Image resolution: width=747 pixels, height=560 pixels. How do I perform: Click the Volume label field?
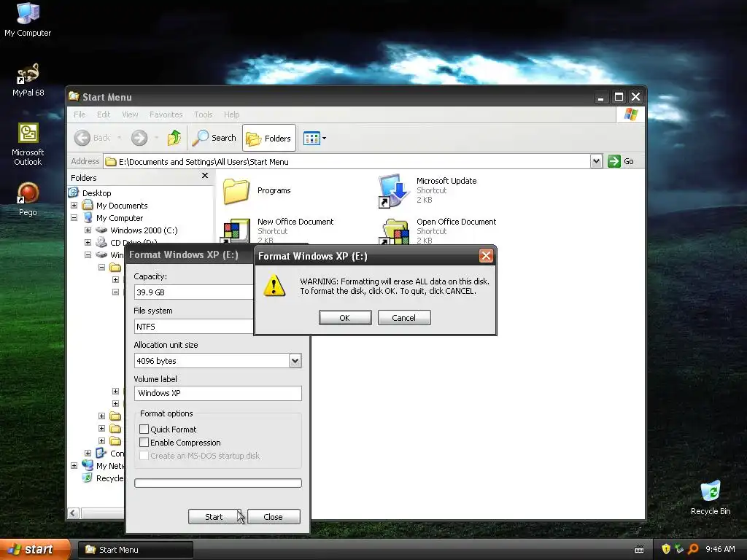point(218,393)
